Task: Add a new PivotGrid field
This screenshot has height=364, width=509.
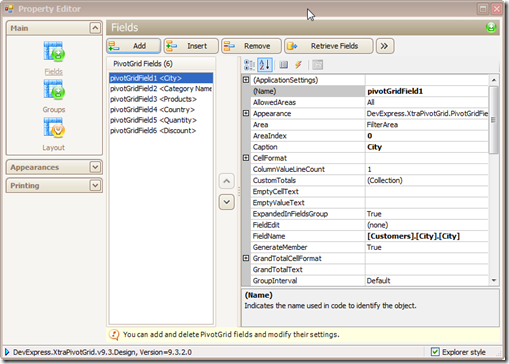Action: [x=134, y=46]
